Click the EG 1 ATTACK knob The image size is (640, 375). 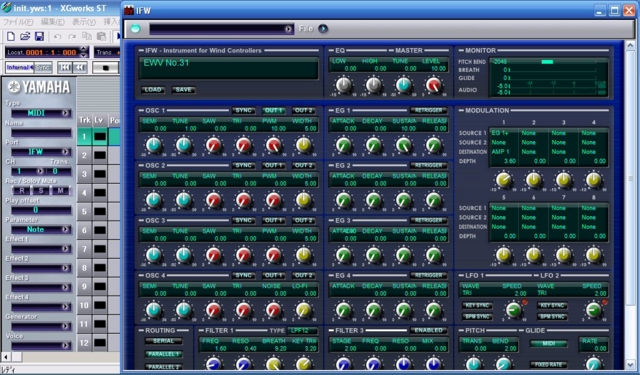pos(344,145)
